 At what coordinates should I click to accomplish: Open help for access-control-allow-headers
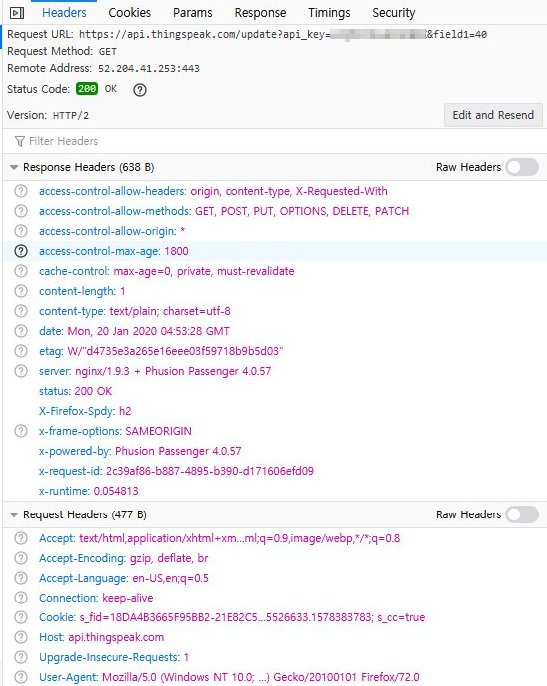[21, 191]
